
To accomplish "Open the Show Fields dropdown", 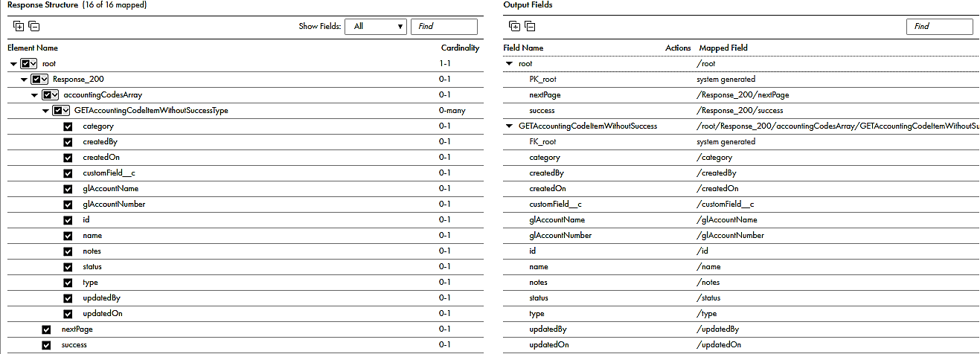I will [x=376, y=27].
